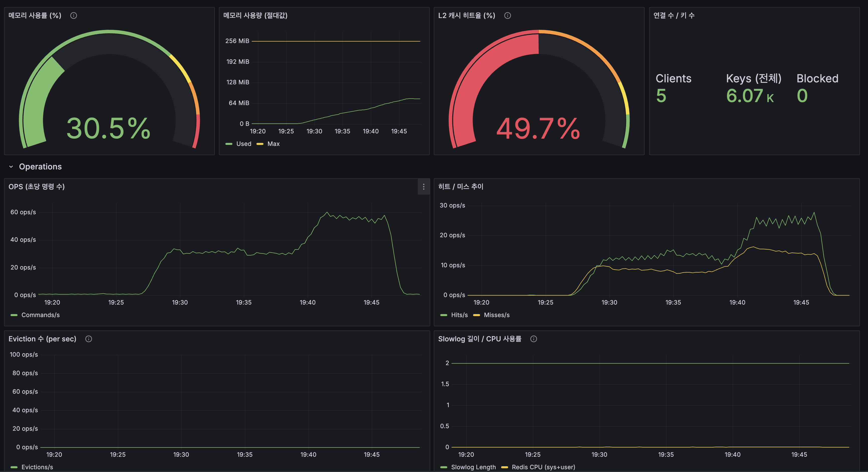This screenshot has width=868, height=472.
Task: Select the Clients stat value 5
Action: [661, 95]
